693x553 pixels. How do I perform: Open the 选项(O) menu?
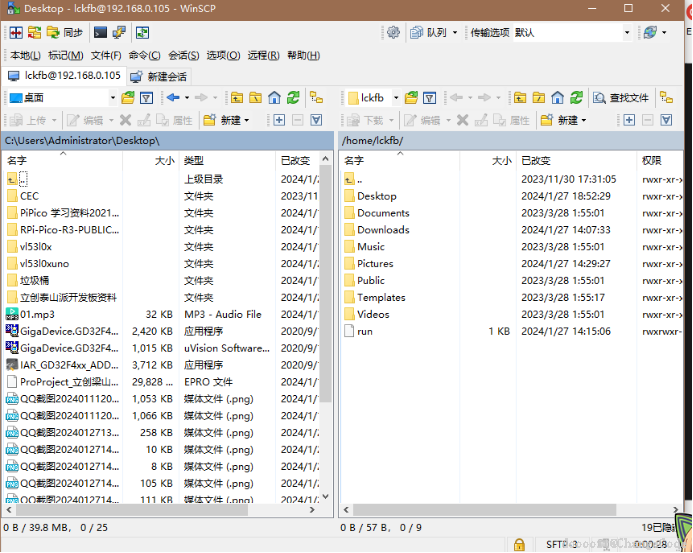point(223,56)
